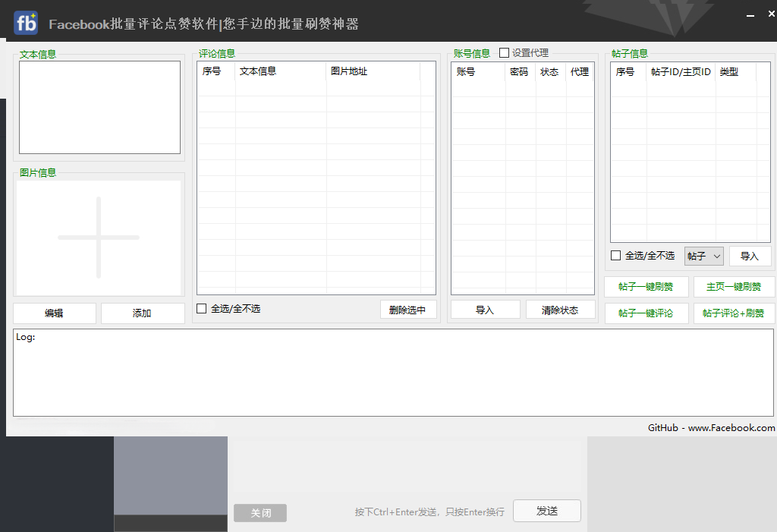
Task: Click the 文本信息 column header in comment list
Action: coord(281,71)
